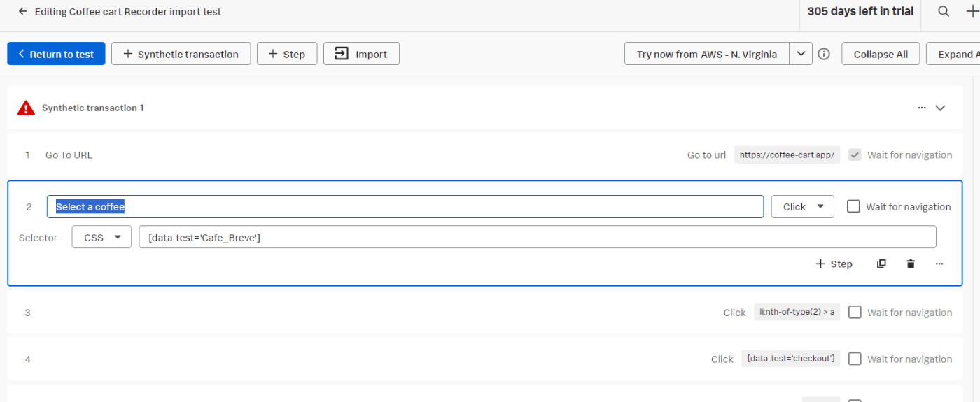Expand the Try now location dropdown arrow

[x=801, y=54]
